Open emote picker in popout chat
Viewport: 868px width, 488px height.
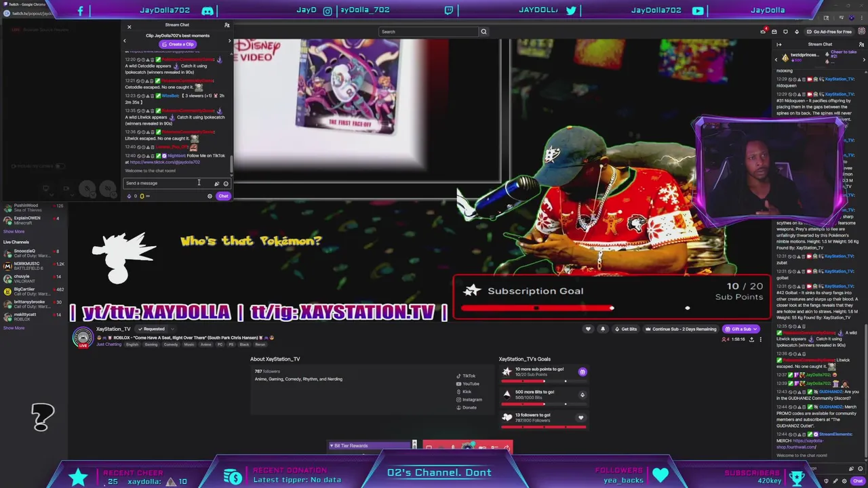click(226, 184)
